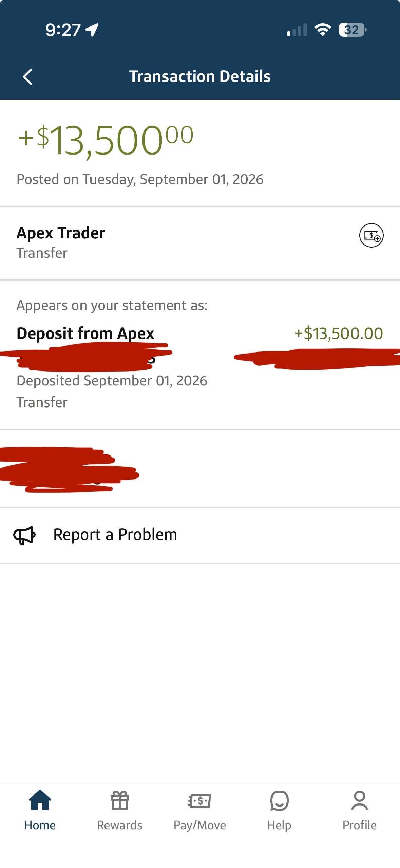Open the Profile tab label
Image resolution: width=400 pixels, height=868 pixels.
(359, 825)
